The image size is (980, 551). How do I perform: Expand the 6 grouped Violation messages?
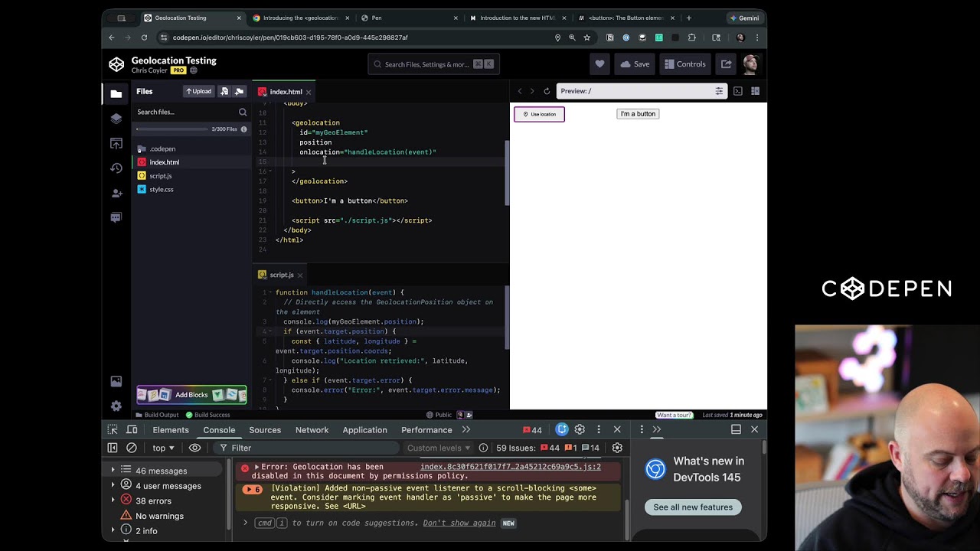[x=253, y=489]
